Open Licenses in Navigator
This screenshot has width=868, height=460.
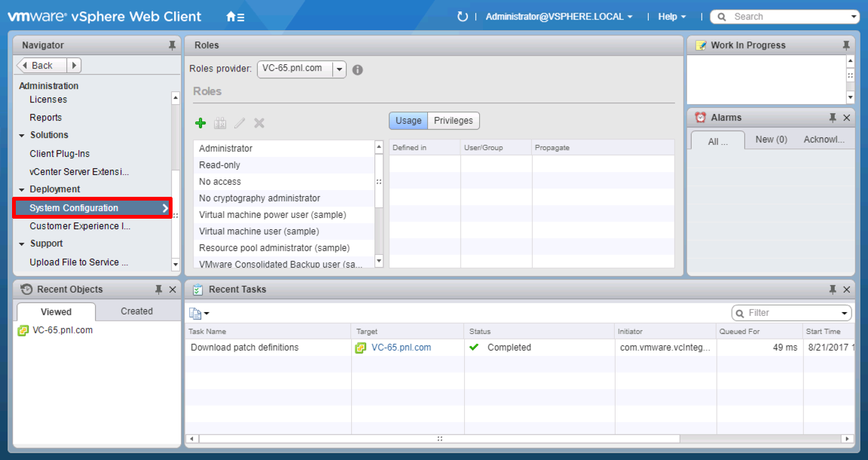(x=48, y=100)
